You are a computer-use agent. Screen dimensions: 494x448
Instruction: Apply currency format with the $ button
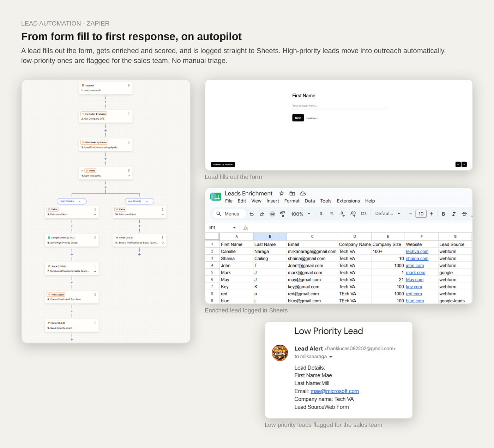click(x=321, y=214)
